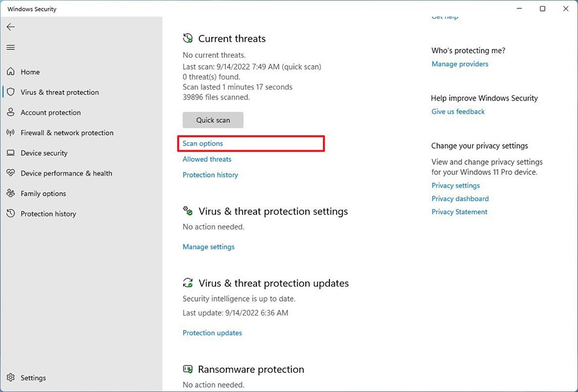The width and height of the screenshot is (578, 392).
Task: Open the Privacy Statement
Action: (x=459, y=211)
